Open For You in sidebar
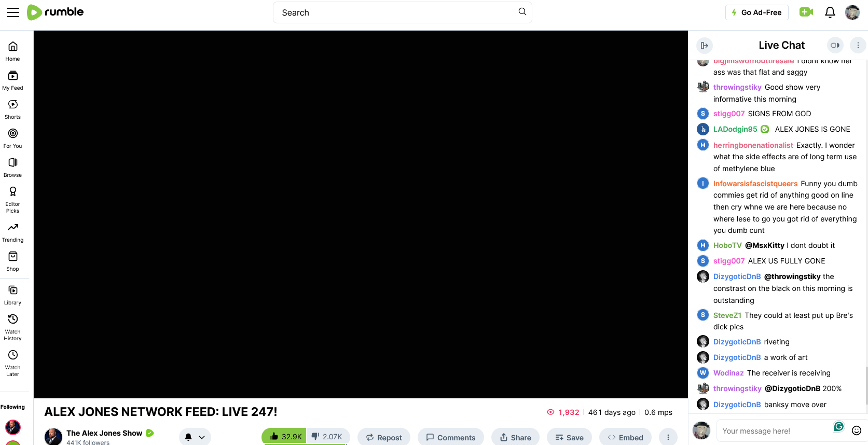This screenshot has width=868, height=445. click(x=13, y=138)
